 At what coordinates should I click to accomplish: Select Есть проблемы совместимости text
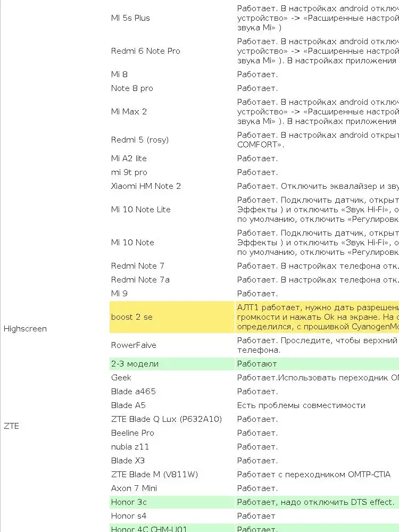click(301, 406)
